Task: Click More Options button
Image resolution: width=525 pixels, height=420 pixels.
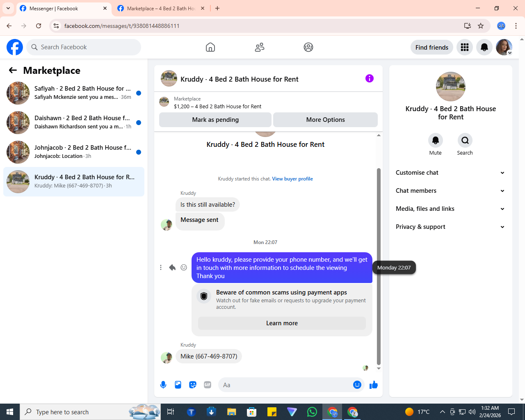Action: [326, 120]
